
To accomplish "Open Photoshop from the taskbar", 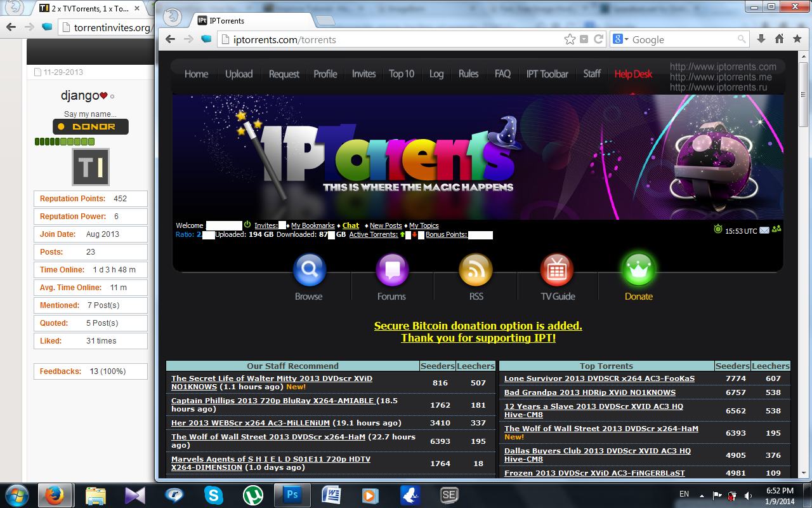I will pyautogui.click(x=292, y=495).
